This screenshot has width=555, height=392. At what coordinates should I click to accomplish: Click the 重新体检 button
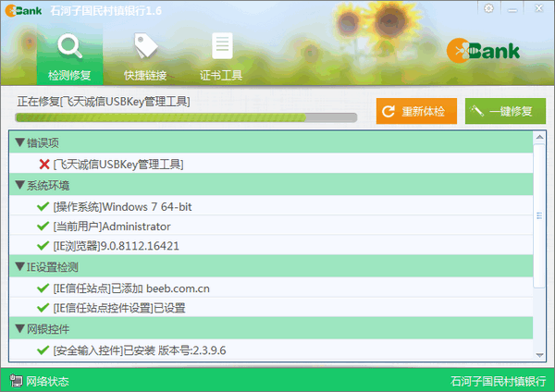pos(416,111)
